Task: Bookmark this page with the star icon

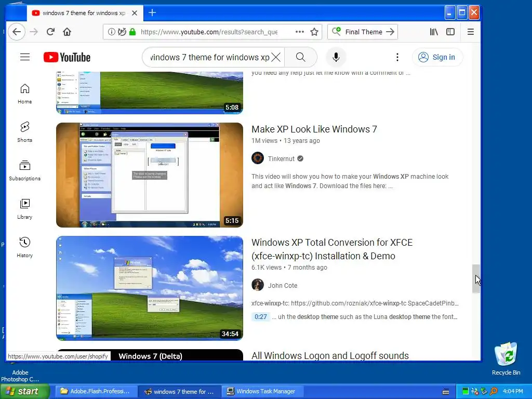Action: click(x=314, y=32)
